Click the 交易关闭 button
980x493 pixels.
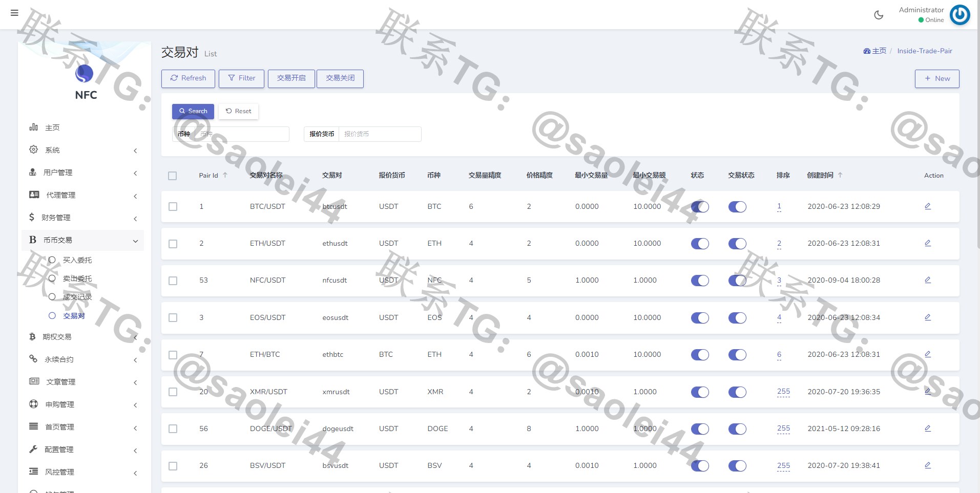point(340,78)
